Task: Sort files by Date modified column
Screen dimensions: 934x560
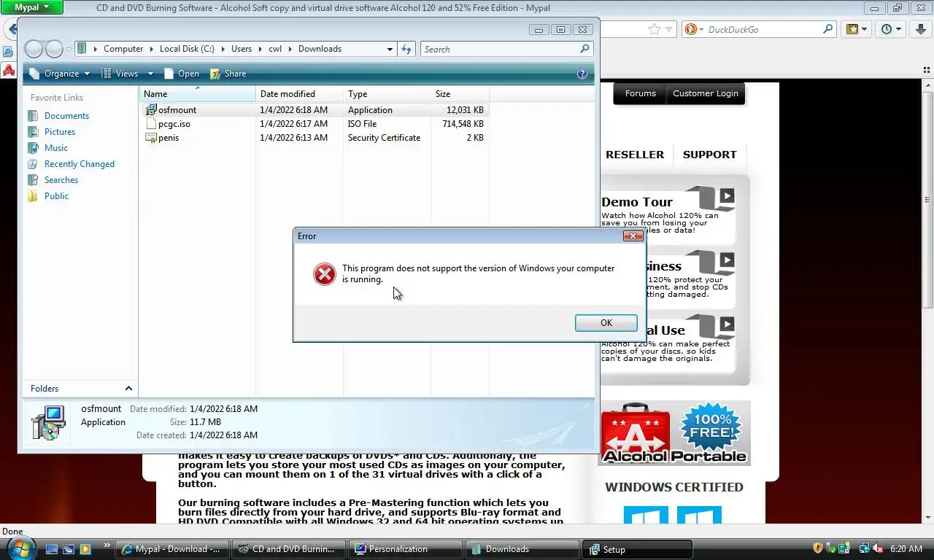Action: tap(299, 94)
